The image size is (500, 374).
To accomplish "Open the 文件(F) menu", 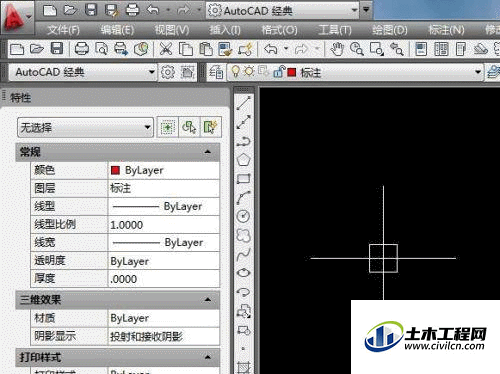I will pyautogui.click(x=63, y=30).
